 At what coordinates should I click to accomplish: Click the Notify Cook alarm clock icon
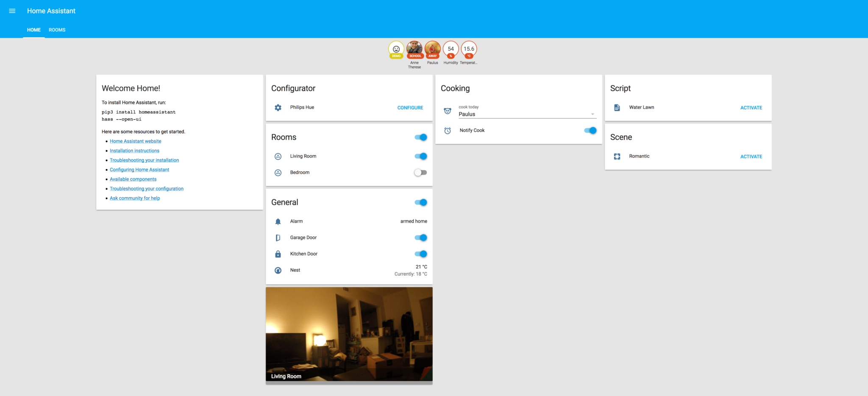click(448, 130)
